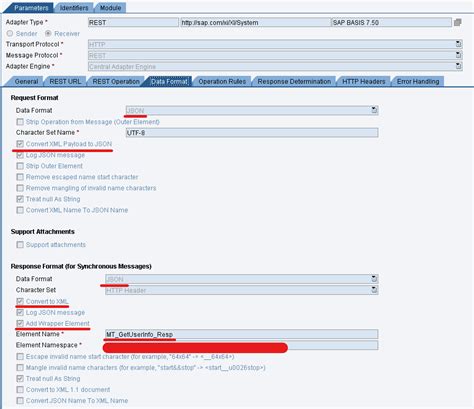
Task: Open the Message Protocol dropdown arrow
Action: pos(459,55)
